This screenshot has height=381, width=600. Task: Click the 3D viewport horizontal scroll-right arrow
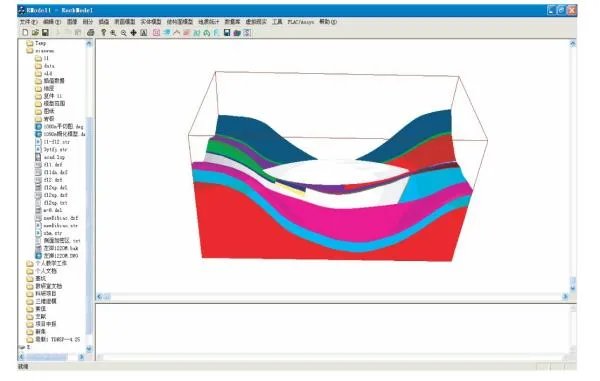[565, 296]
